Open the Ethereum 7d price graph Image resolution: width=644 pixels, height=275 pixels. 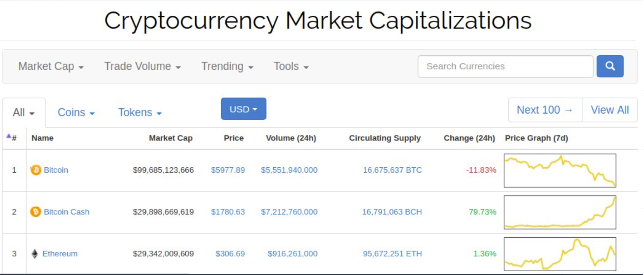[560, 254]
